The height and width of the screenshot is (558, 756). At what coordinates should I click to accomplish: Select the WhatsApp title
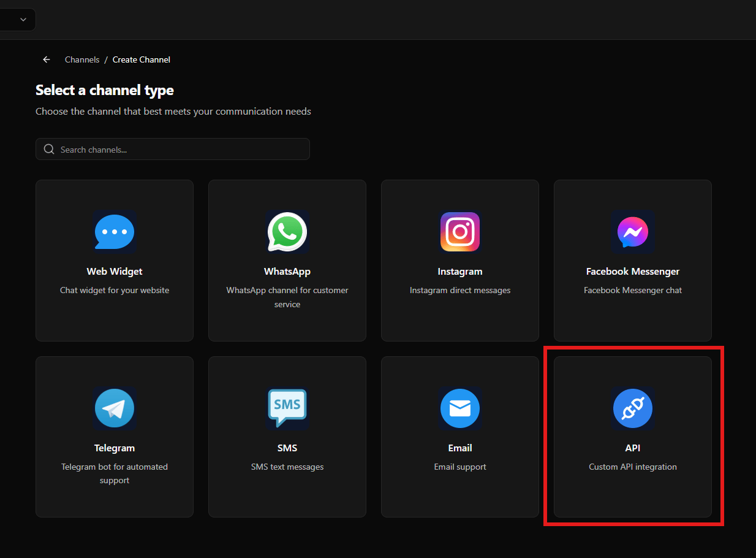point(287,272)
